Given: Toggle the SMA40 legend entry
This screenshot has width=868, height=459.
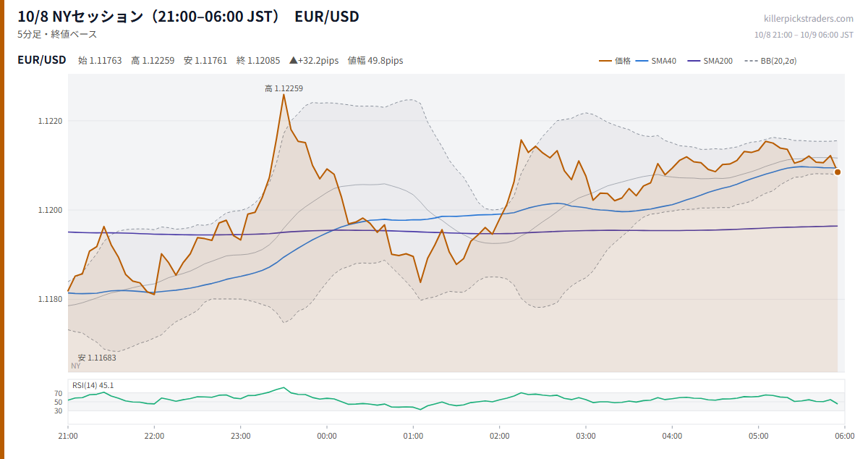Looking at the screenshot, I should click(x=656, y=61).
